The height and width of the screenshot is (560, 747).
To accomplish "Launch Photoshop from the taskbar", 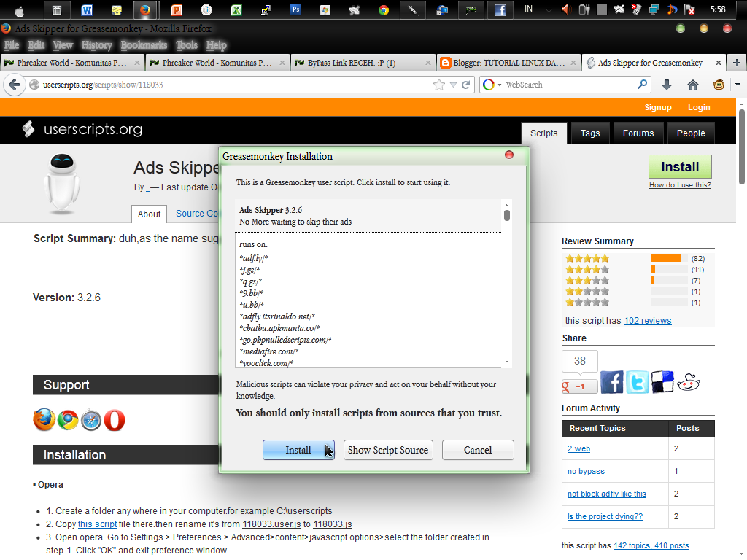I will pos(295,10).
